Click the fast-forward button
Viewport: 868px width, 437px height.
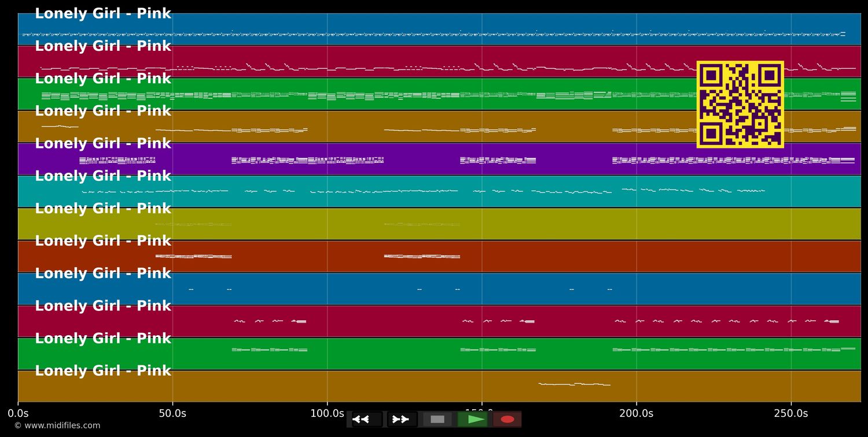[x=402, y=419]
